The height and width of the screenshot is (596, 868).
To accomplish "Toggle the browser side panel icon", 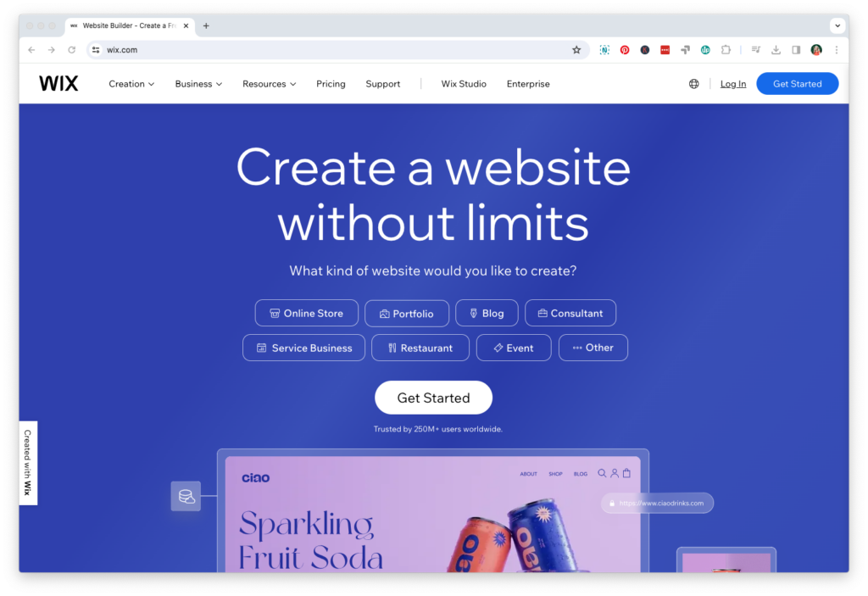I will [x=796, y=50].
